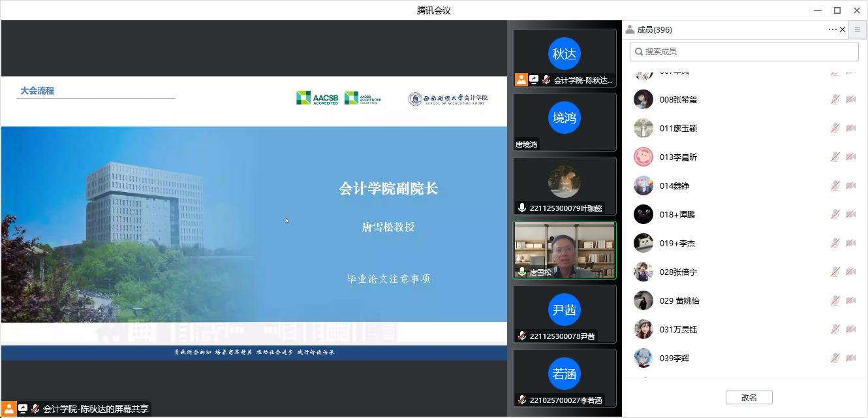Click muted mic icon on 尹茜 tile
This screenshot has width=868, height=418.
coord(522,336)
